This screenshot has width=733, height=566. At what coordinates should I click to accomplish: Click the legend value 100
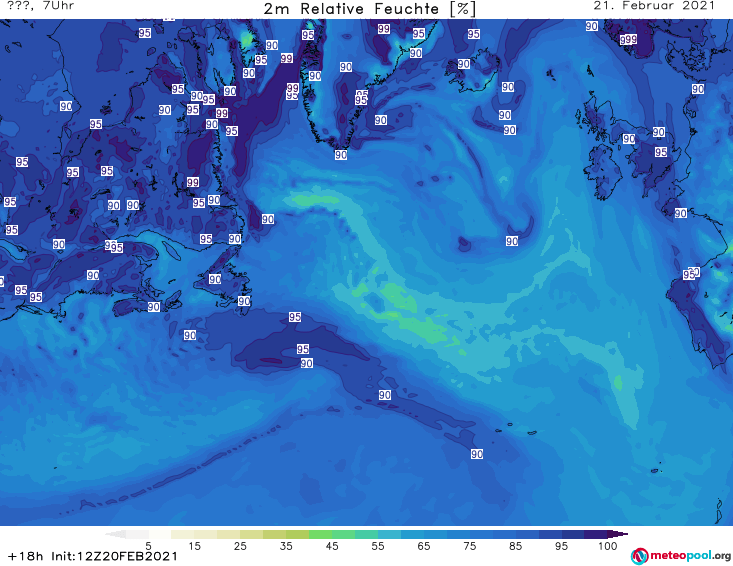(x=608, y=546)
